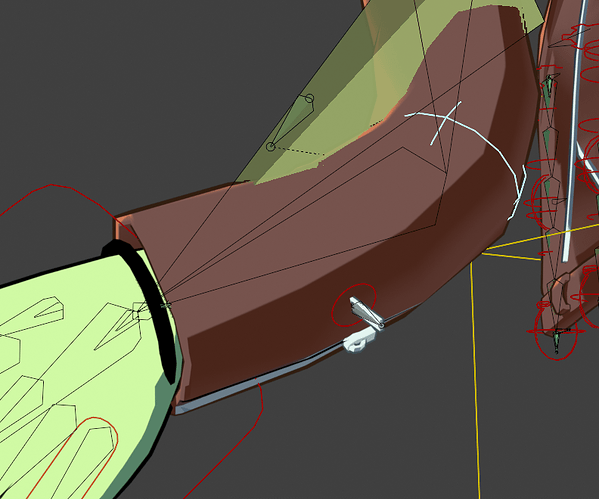Click the tail circle of the green bone
599x499 pixels.
tap(309, 99)
